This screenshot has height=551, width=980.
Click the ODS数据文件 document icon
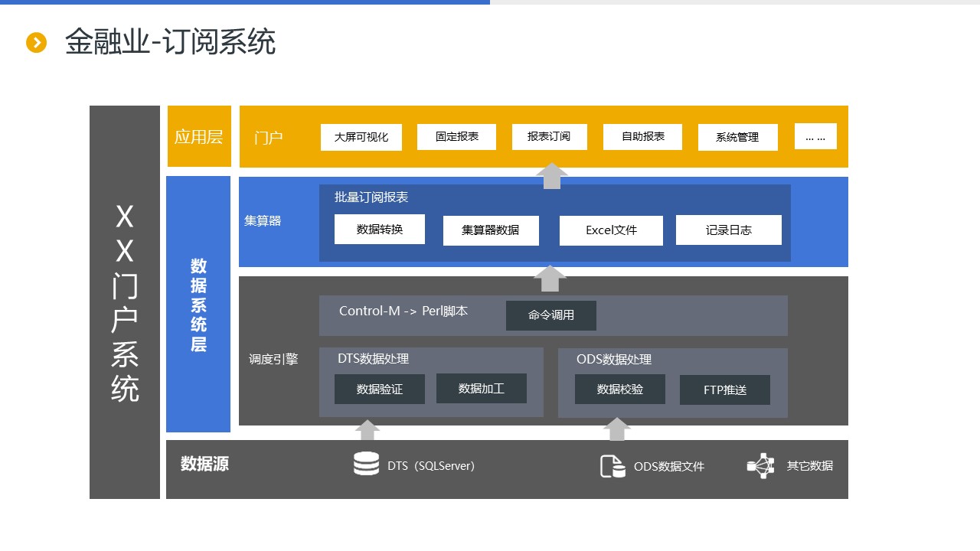612,465
